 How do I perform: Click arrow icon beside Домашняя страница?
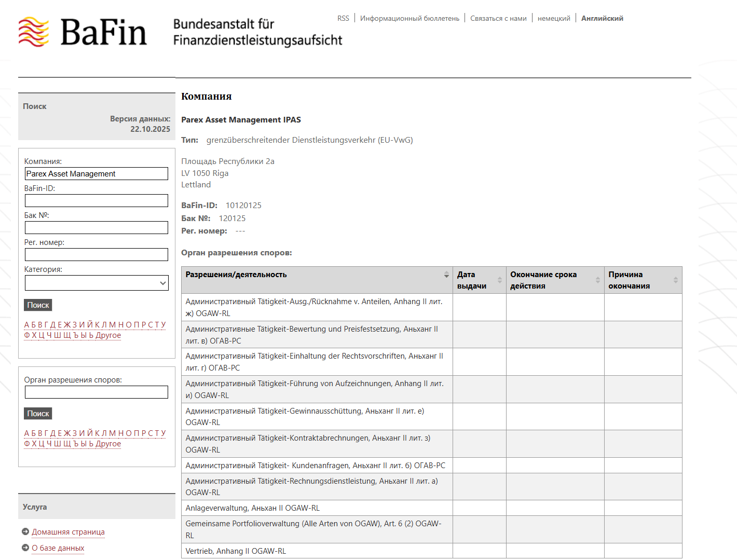pos(25,531)
